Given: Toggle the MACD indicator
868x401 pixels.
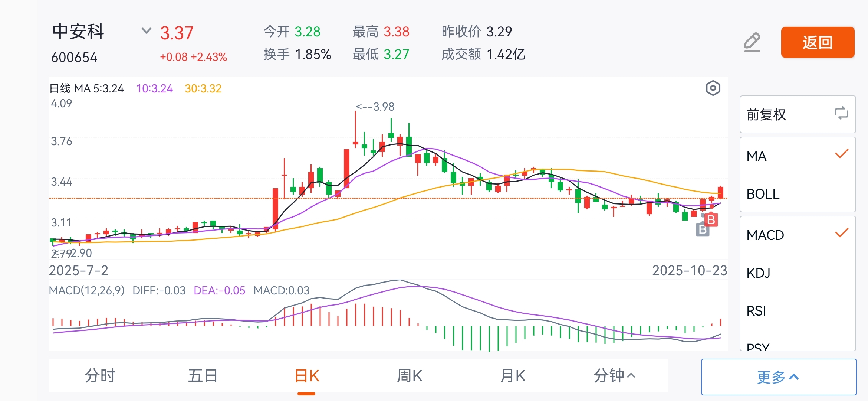Looking at the screenshot, I should click(798, 235).
